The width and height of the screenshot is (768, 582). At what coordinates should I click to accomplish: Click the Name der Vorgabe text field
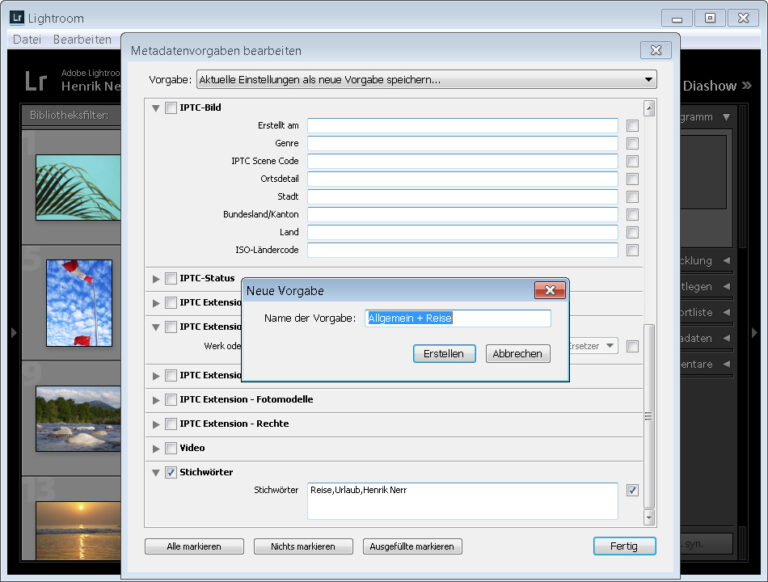click(x=458, y=318)
